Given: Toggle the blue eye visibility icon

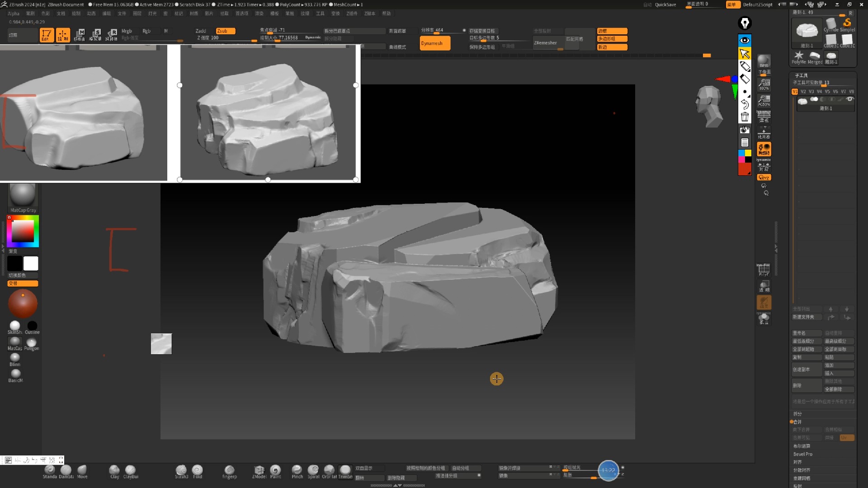Looking at the screenshot, I should [745, 40].
